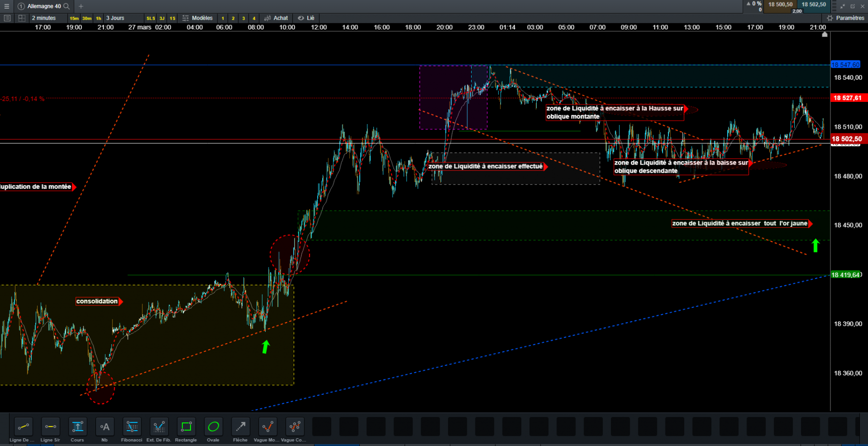Open the hamburger main menu

click(7, 6)
